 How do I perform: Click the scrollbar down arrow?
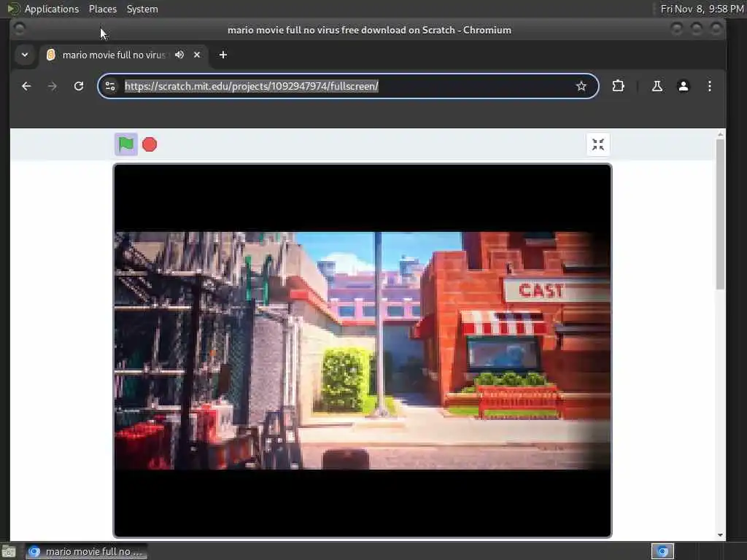720,535
